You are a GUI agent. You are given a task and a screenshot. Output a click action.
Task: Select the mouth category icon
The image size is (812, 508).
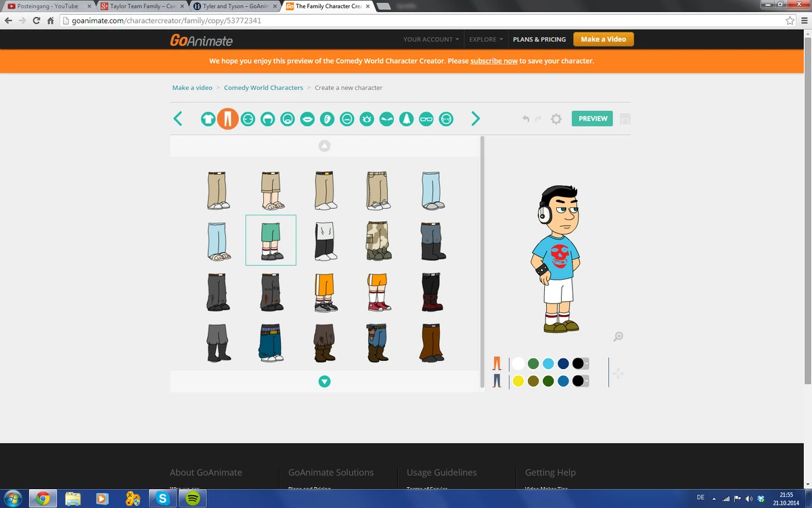click(307, 119)
